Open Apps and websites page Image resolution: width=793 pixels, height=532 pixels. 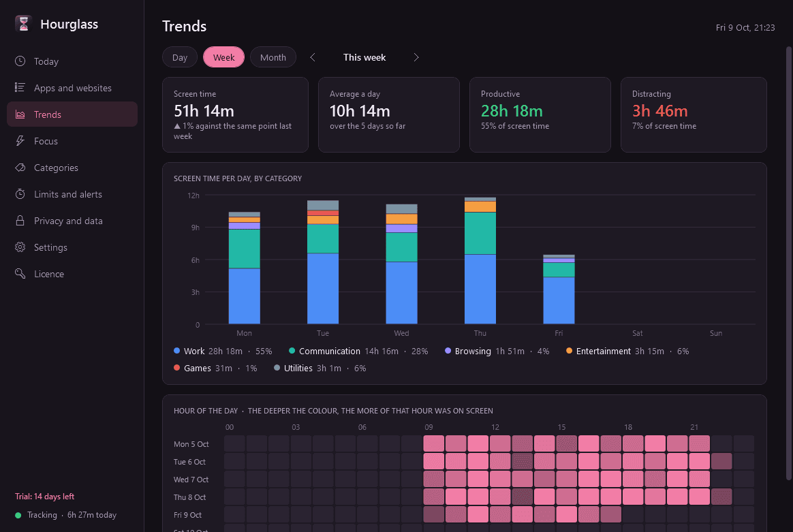(72, 88)
